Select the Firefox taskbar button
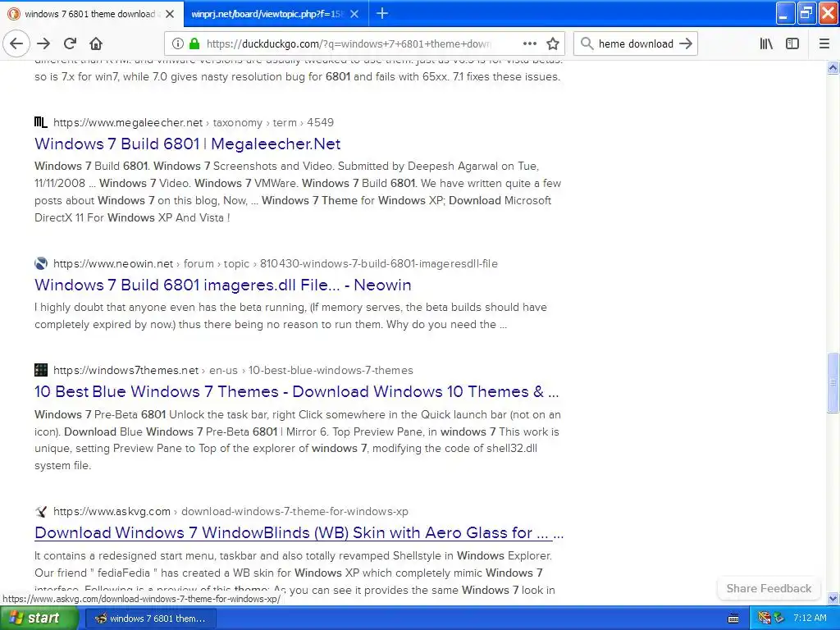 click(151, 619)
